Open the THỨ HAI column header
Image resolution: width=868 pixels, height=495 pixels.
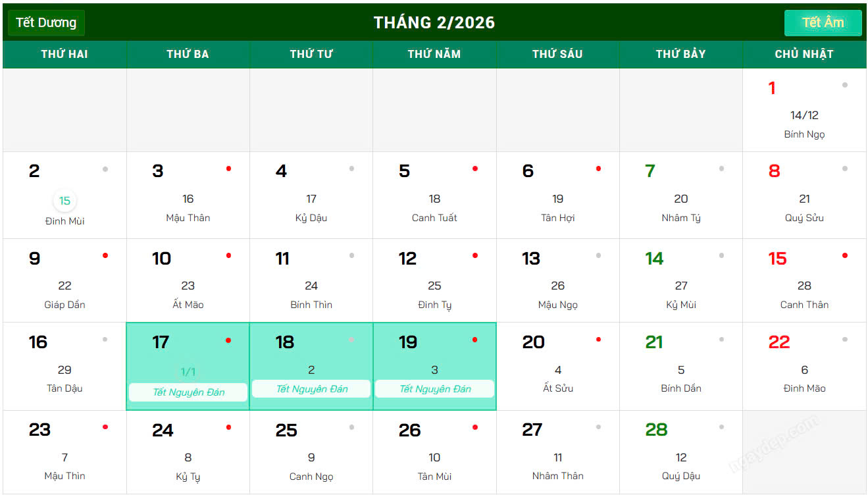click(x=64, y=54)
